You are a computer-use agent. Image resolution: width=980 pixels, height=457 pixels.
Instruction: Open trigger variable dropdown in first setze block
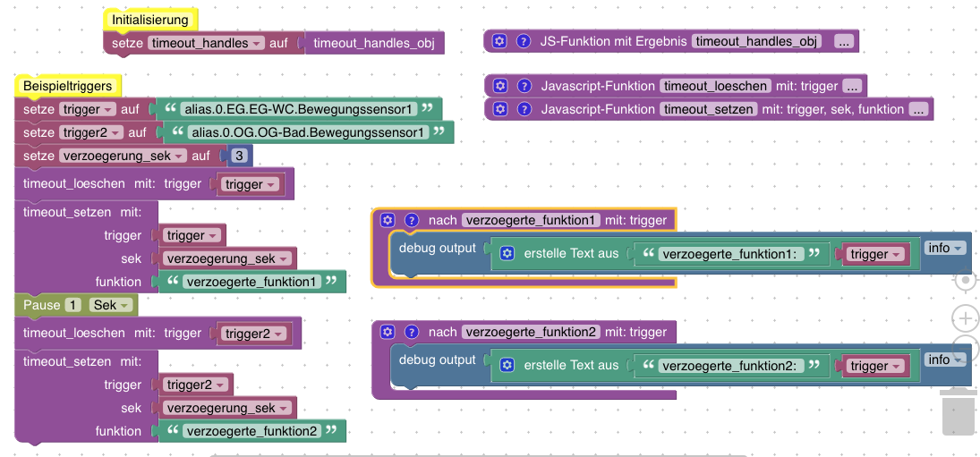[88, 109]
